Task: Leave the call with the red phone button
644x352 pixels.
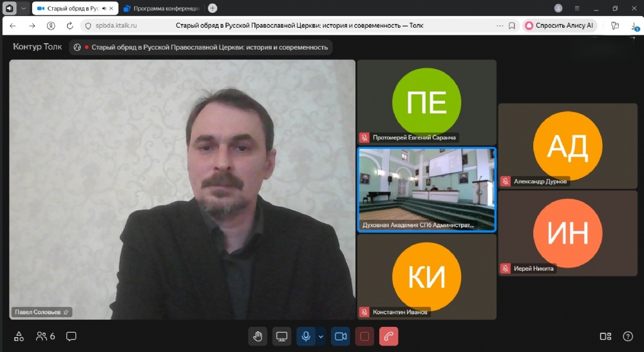Action: click(x=388, y=337)
